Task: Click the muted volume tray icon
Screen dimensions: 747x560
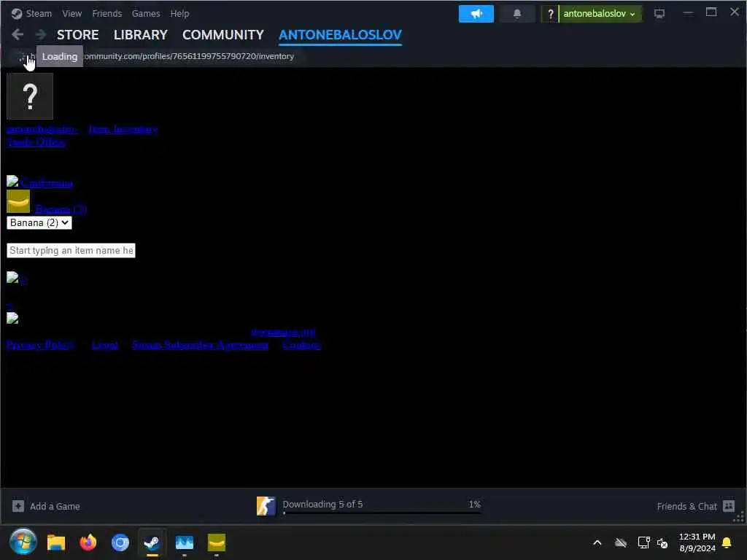Action: [662, 542]
